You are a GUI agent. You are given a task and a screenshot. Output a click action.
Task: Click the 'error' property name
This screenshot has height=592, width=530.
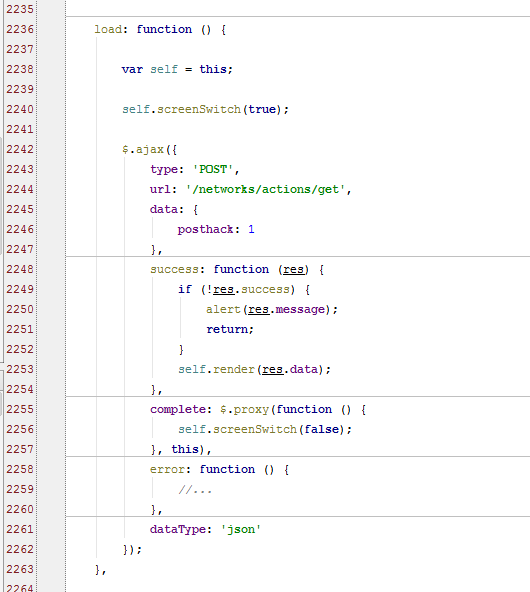[167, 470]
